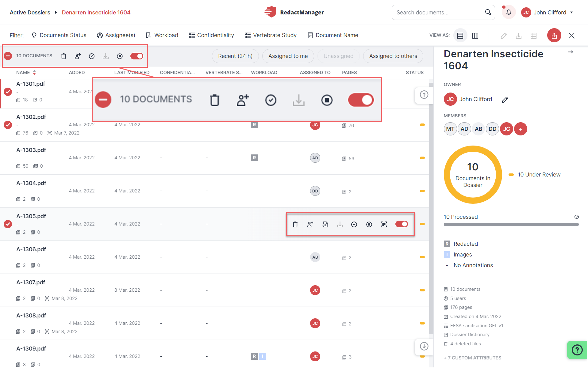Click the 10 Under Review legend item
Screen dimensions: 588x368
pos(535,175)
